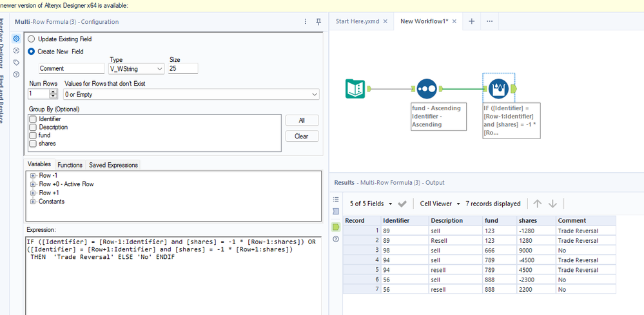Move to next record with down arrow
The image size is (644, 315).
[552, 204]
